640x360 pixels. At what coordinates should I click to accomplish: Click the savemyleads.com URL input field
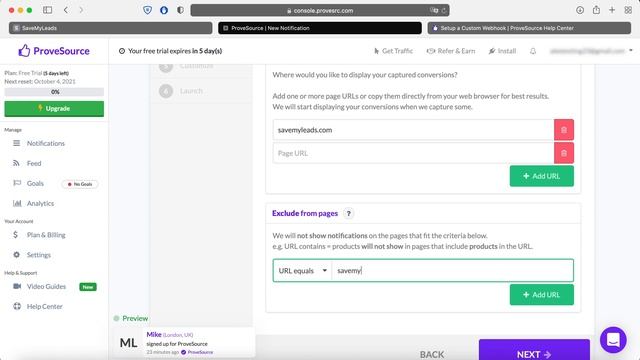click(413, 130)
